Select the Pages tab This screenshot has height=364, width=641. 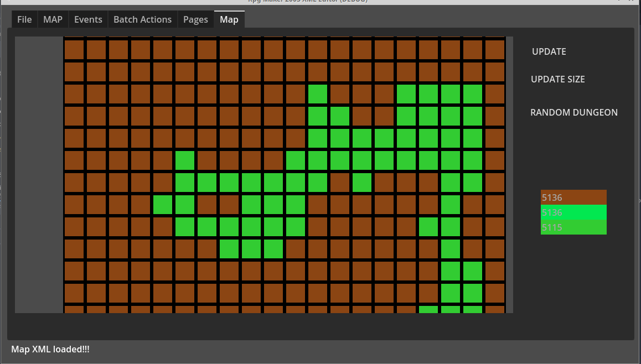(x=195, y=19)
